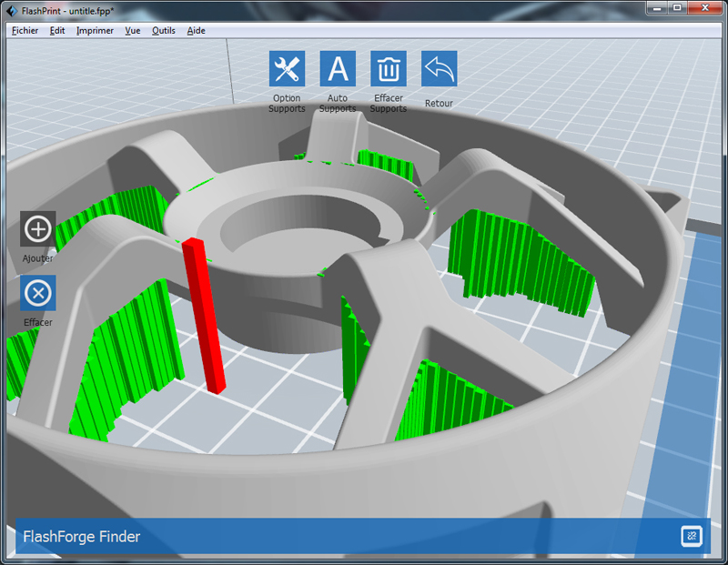Click the Auto Supports text label
Image resolution: width=728 pixels, height=565 pixels.
point(338,104)
